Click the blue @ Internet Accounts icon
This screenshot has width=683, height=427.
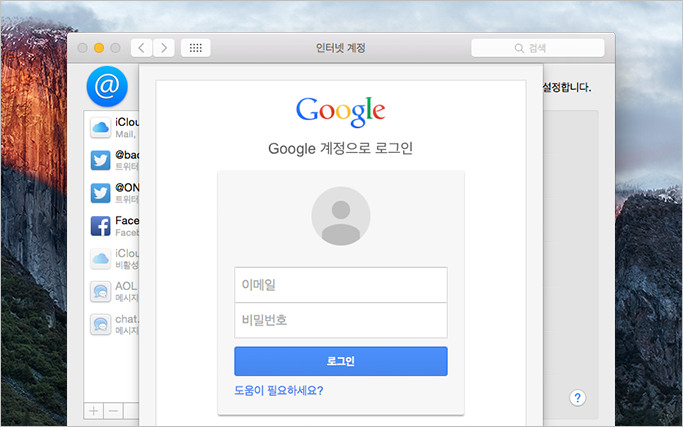(107, 86)
